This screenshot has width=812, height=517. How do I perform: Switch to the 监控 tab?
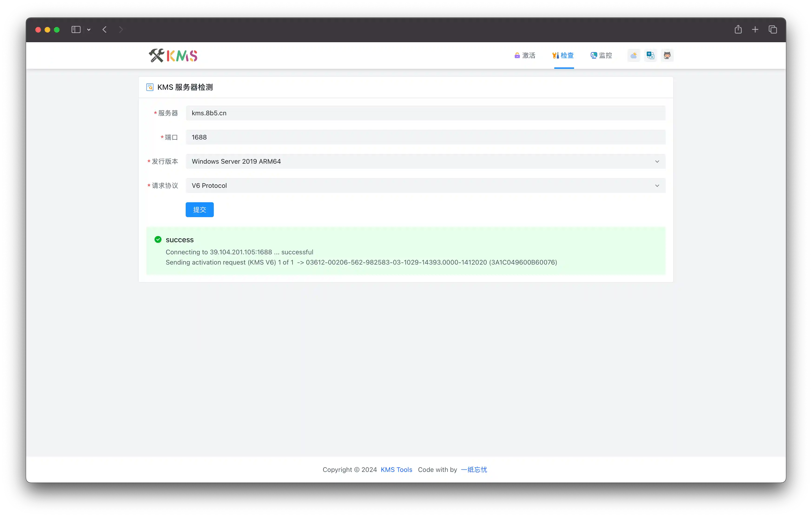point(601,55)
